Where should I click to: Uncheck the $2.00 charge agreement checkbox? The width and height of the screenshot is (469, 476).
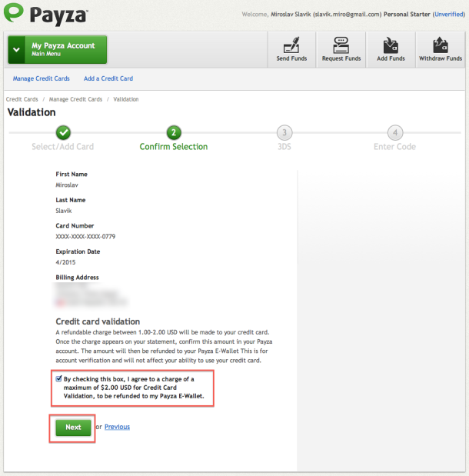(x=59, y=378)
